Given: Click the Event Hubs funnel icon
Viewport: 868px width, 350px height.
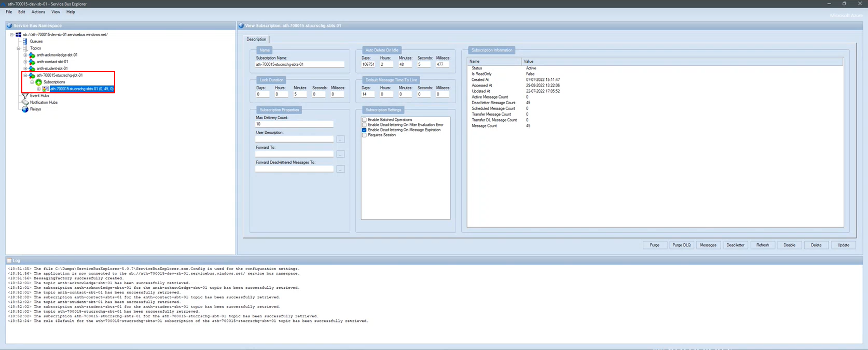Looking at the screenshot, I should 25,96.
